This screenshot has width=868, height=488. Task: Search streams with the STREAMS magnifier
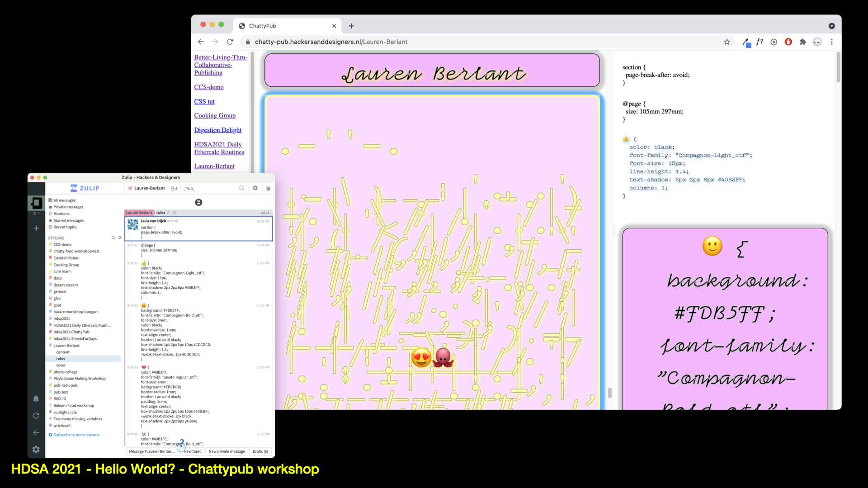113,238
